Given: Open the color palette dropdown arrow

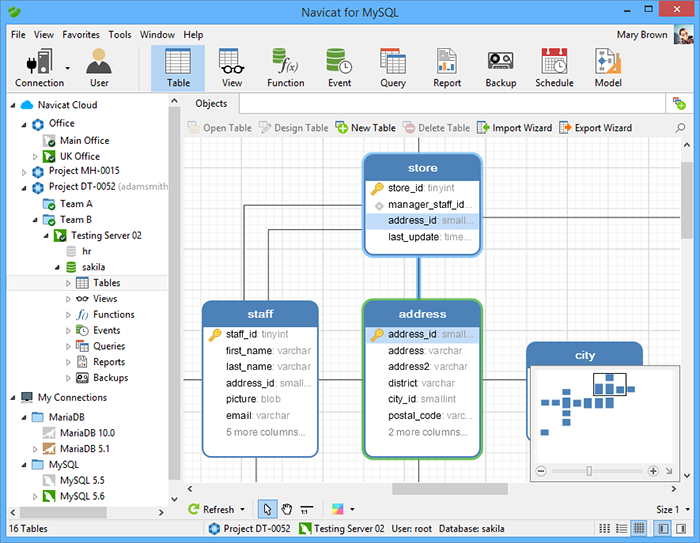Looking at the screenshot, I should point(352,509).
